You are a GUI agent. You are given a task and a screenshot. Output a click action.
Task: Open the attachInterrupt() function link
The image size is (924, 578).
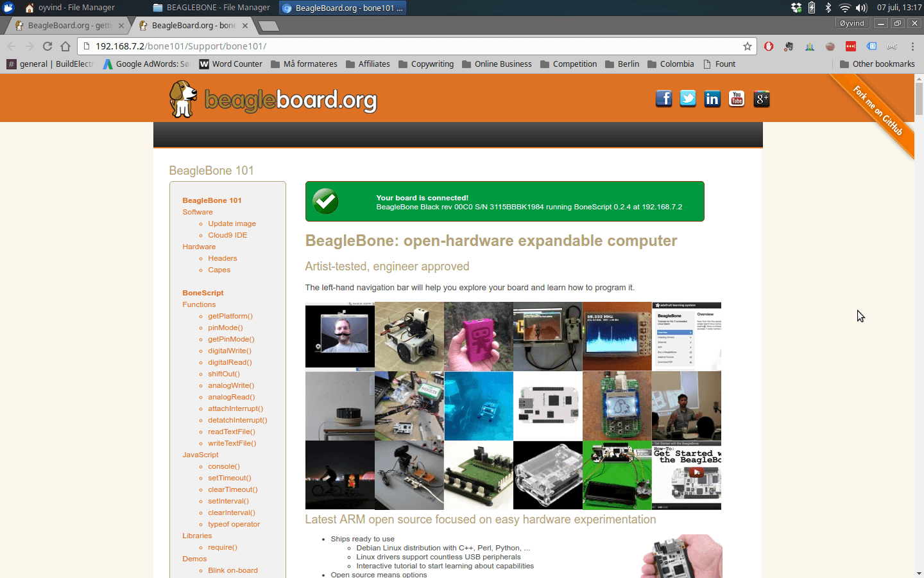(x=235, y=408)
